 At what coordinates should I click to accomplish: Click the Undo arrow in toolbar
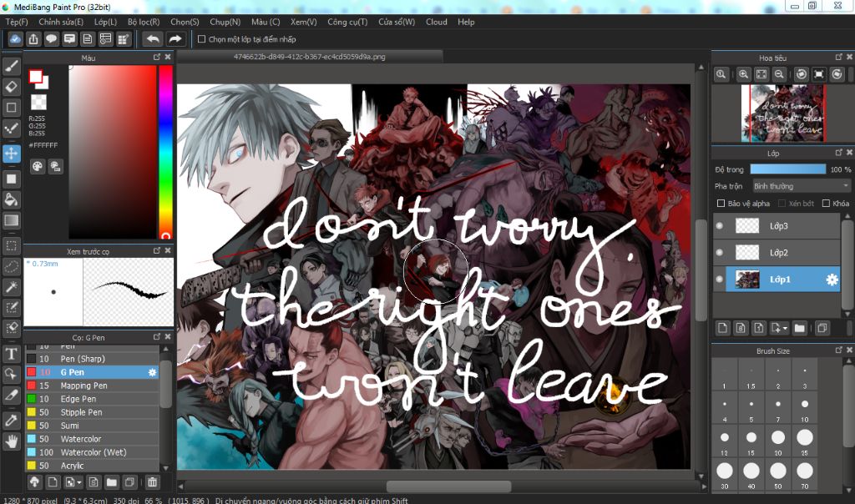point(154,39)
